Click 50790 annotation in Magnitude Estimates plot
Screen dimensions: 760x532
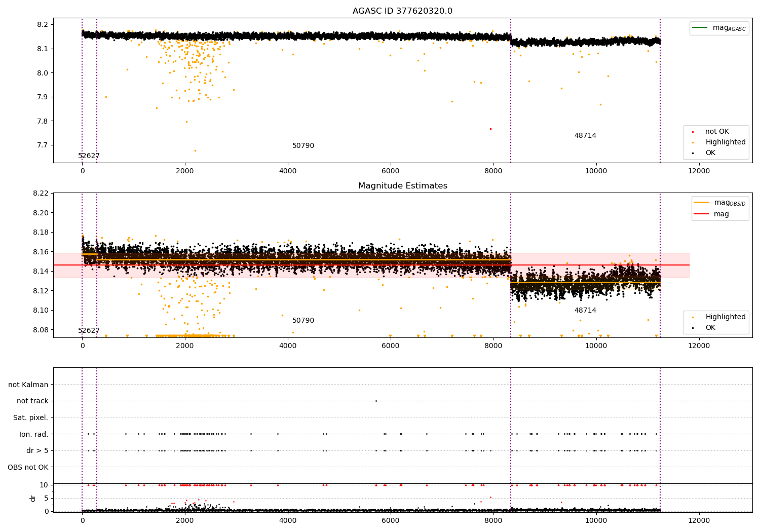click(x=303, y=321)
